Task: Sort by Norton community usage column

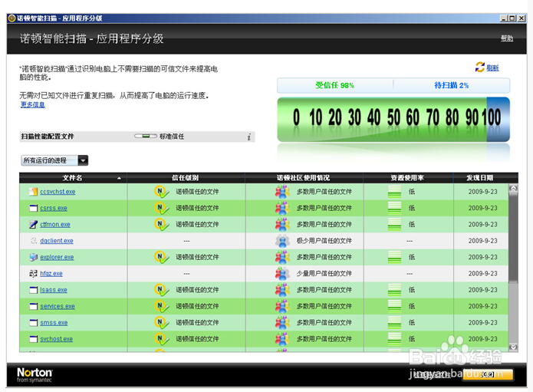Action: [304, 178]
